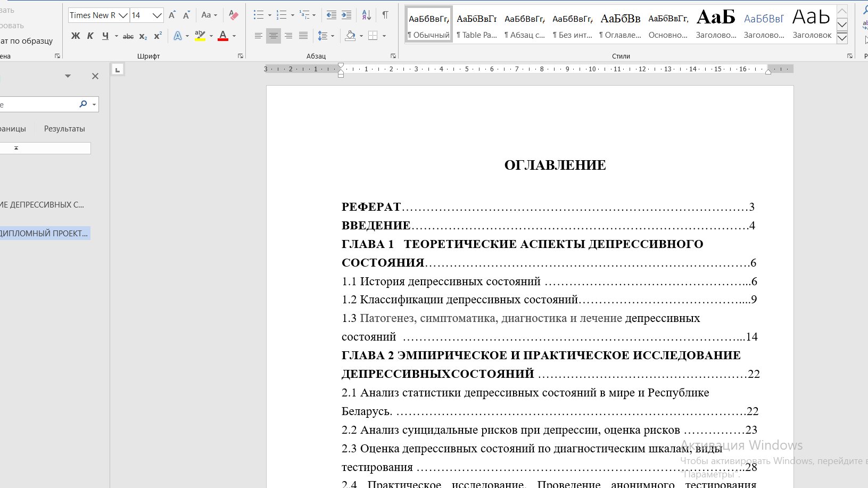Image resolution: width=868 pixels, height=488 pixels.
Task: Apply the Без инт... style
Action: (572, 24)
